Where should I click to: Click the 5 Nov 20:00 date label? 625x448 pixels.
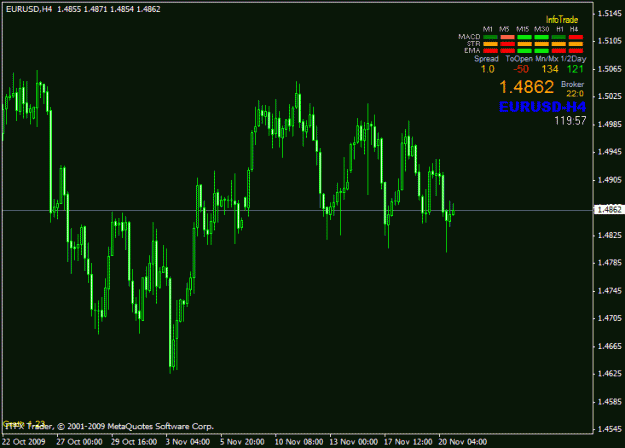click(242, 442)
